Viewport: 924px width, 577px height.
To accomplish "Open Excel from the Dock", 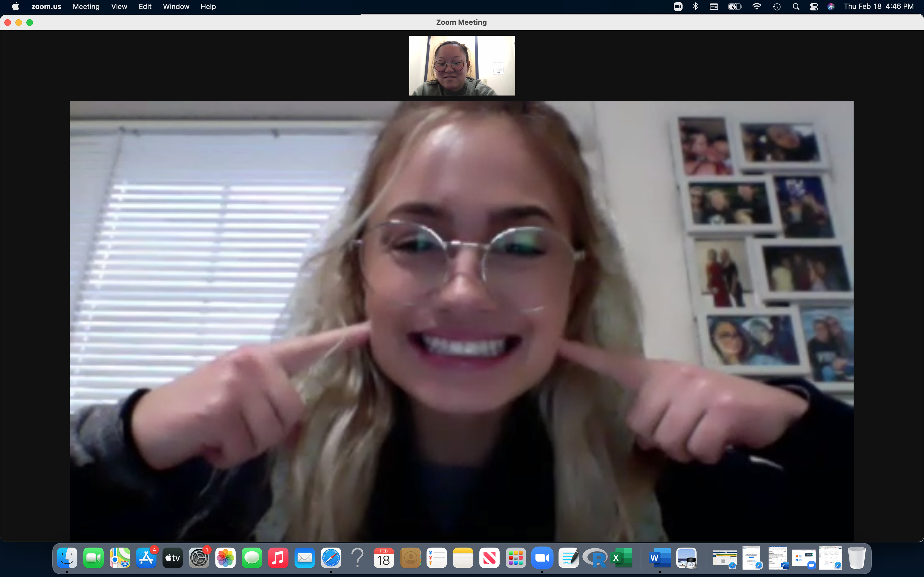I will tap(621, 558).
